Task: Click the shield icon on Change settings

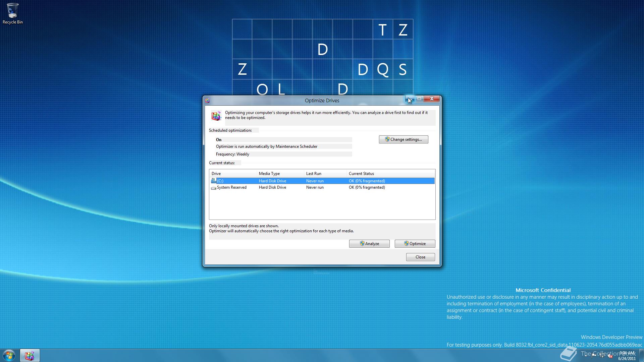Action: 387,139
